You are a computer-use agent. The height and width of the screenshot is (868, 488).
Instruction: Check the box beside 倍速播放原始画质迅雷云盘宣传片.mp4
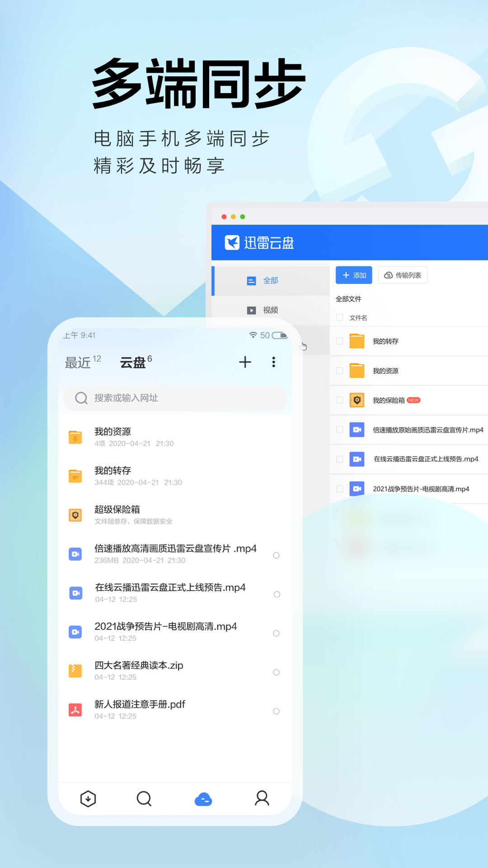(340, 429)
